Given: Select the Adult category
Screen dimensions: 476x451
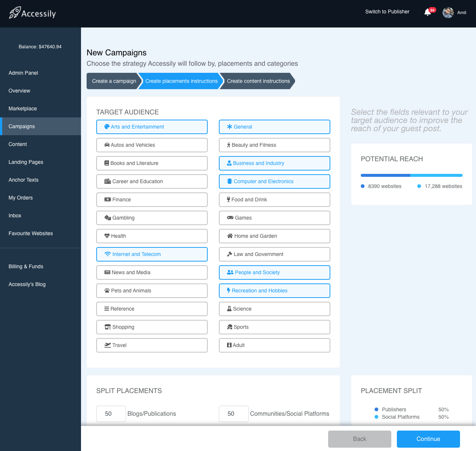Looking at the screenshot, I should 275,345.
